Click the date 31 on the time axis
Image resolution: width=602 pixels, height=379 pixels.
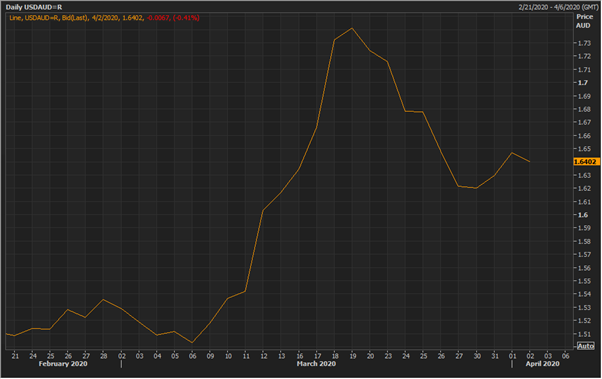click(494, 356)
